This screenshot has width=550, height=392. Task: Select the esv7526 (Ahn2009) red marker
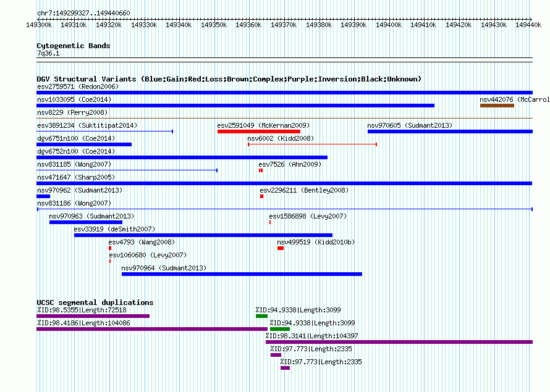pyautogui.click(x=261, y=170)
